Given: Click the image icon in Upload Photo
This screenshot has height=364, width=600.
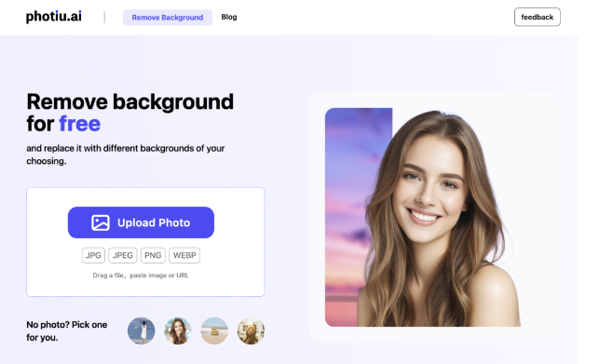Looking at the screenshot, I should pos(101,222).
